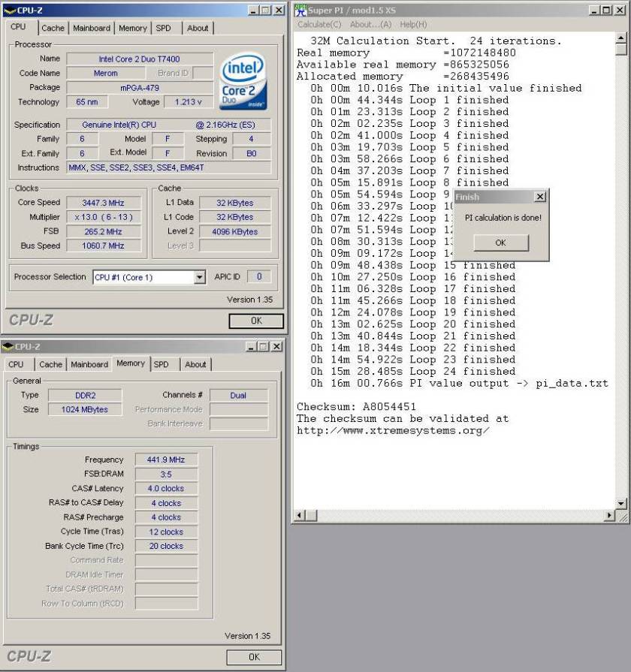
Task: Click OK button in lower CPU-Z window
Action: [254, 657]
